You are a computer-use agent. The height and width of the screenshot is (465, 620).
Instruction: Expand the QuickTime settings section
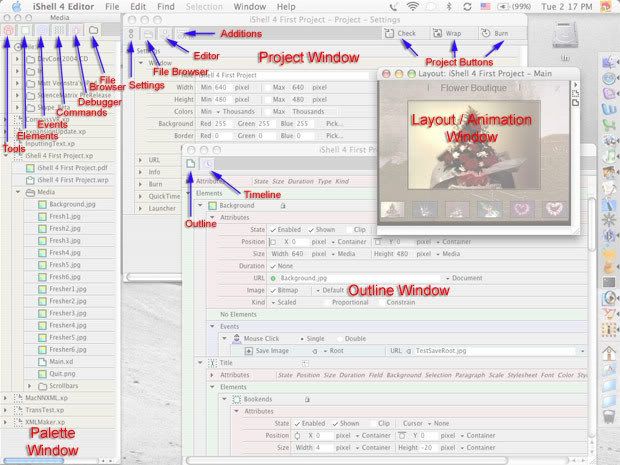click(140, 196)
